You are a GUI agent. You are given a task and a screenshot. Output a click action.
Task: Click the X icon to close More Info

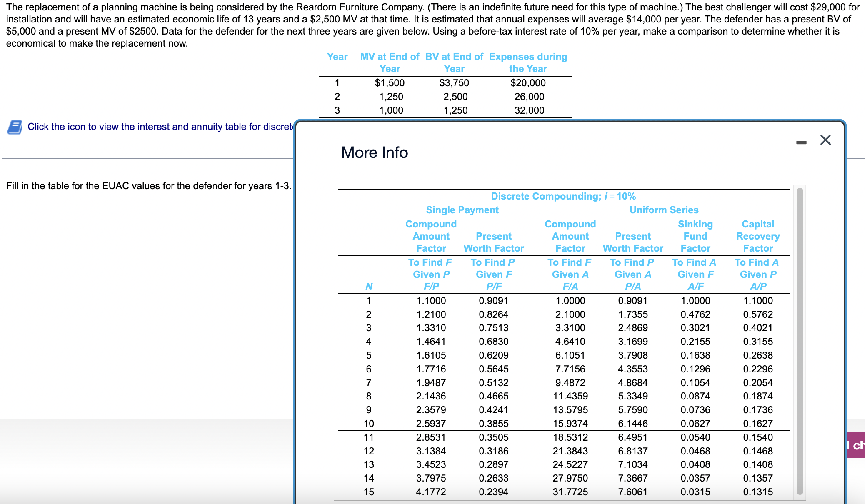(825, 140)
